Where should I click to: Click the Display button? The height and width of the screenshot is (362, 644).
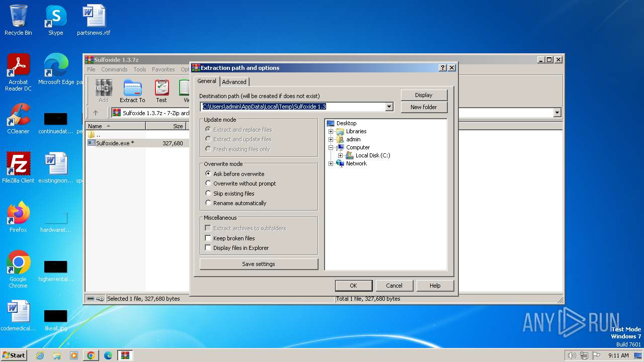coord(424,95)
